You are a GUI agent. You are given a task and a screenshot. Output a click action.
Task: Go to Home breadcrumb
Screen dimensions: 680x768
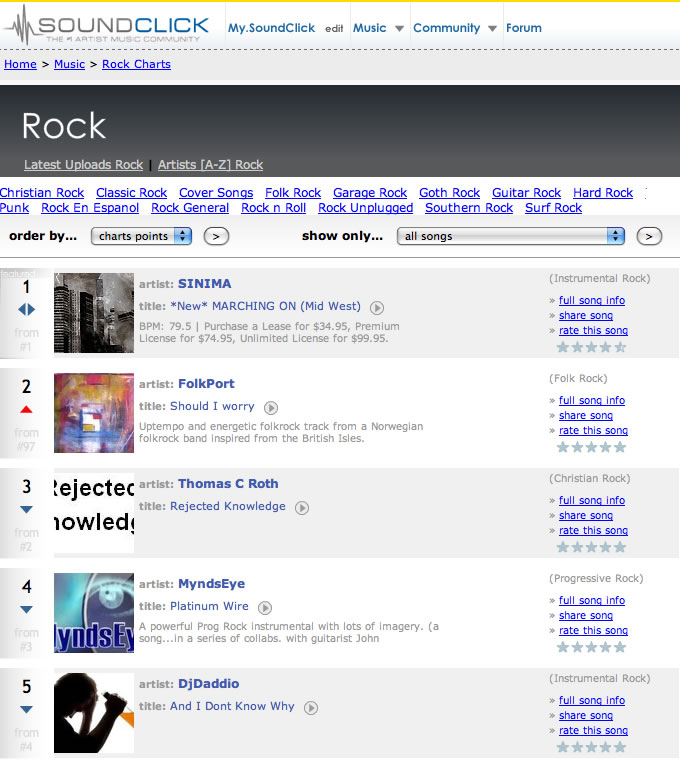[x=20, y=64]
